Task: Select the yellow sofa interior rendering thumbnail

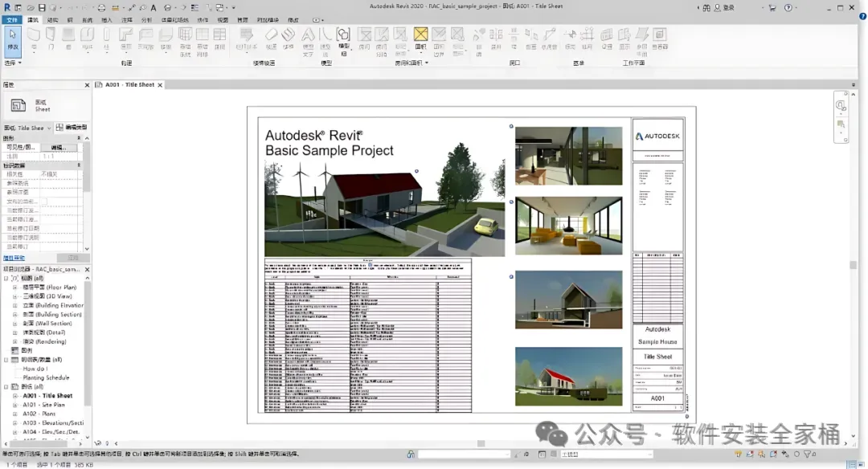Action: [568, 226]
